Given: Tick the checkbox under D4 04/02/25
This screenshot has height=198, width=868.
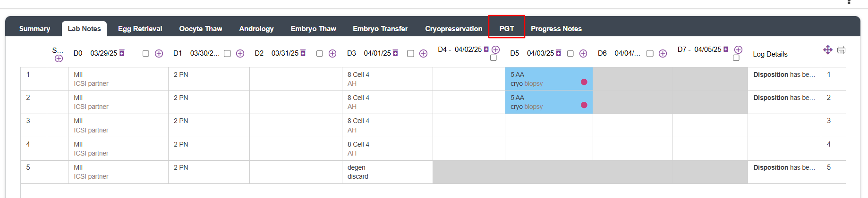Looking at the screenshot, I should pos(494,58).
